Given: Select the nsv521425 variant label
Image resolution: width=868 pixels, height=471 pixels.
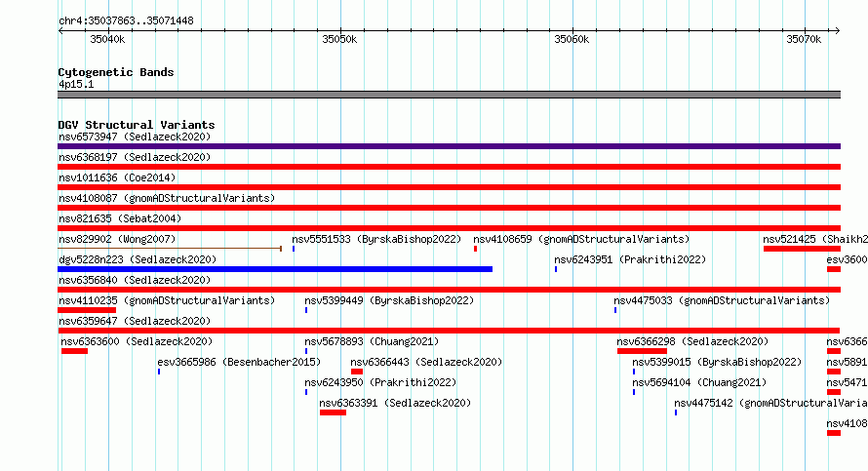Looking at the screenshot, I should click(815, 239).
